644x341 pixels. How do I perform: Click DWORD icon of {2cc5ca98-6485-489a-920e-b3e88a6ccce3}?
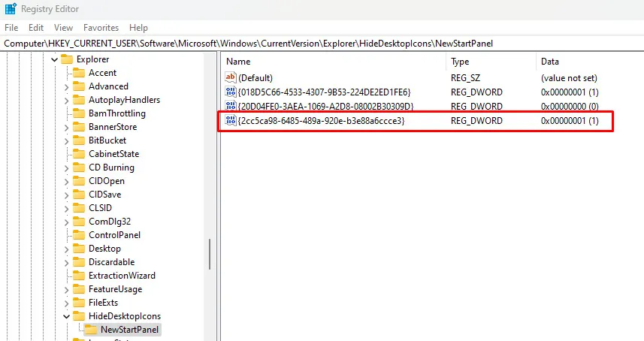pos(231,121)
